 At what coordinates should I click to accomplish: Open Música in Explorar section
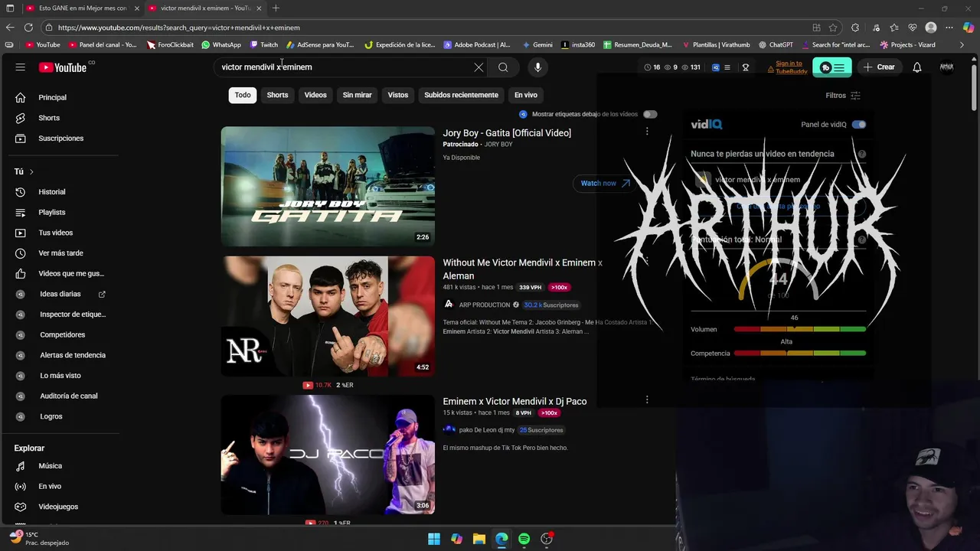pyautogui.click(x=50, y=466)
